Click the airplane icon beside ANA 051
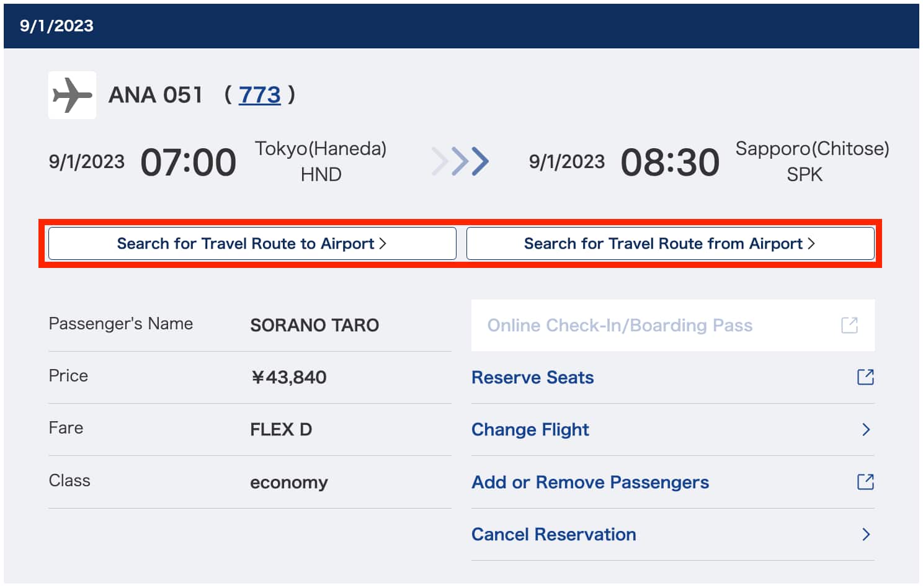 pyautogui.click(x=72, y=95)
